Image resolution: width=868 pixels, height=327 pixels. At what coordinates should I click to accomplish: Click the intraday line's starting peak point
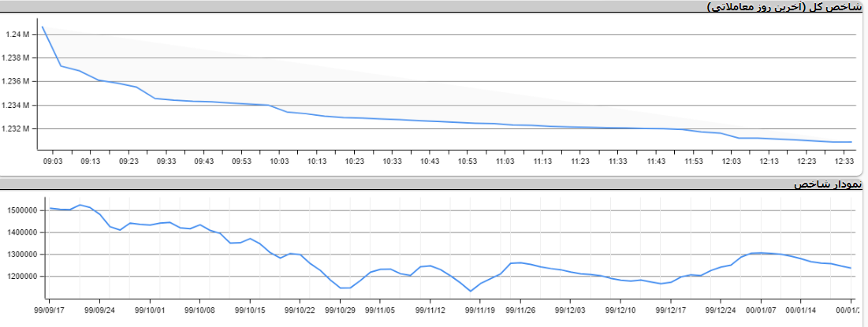(x=43, y=27)
